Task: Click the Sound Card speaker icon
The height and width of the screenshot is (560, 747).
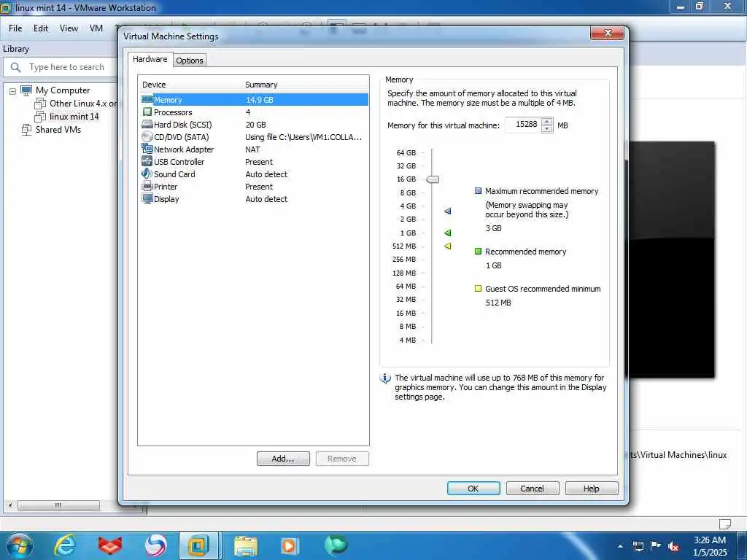Action: click(x=147, y=174)
